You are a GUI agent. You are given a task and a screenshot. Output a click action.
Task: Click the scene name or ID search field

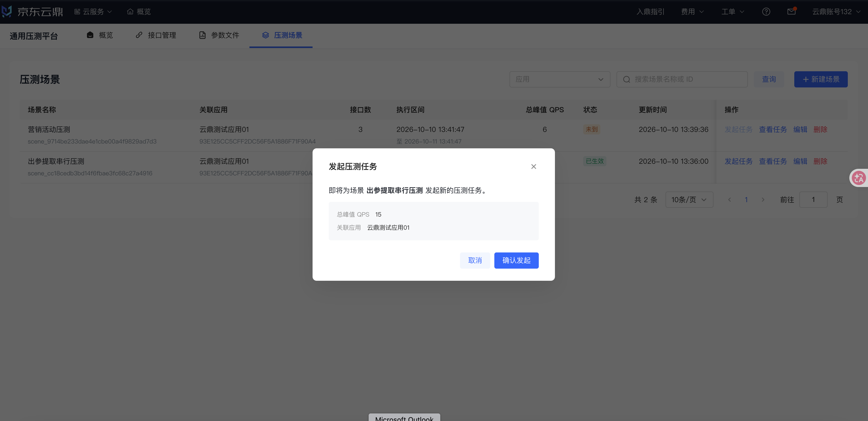pyautogui.click(x=682, y=79)
